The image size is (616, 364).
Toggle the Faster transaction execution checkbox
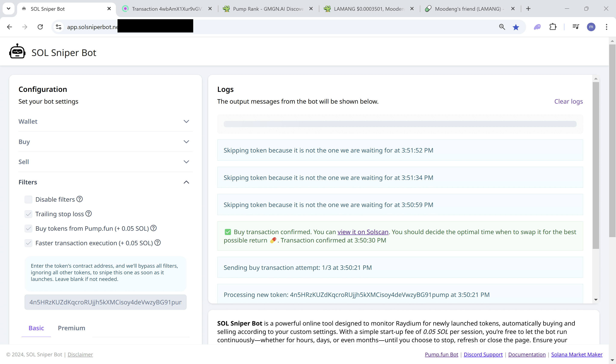coord(28,243)
